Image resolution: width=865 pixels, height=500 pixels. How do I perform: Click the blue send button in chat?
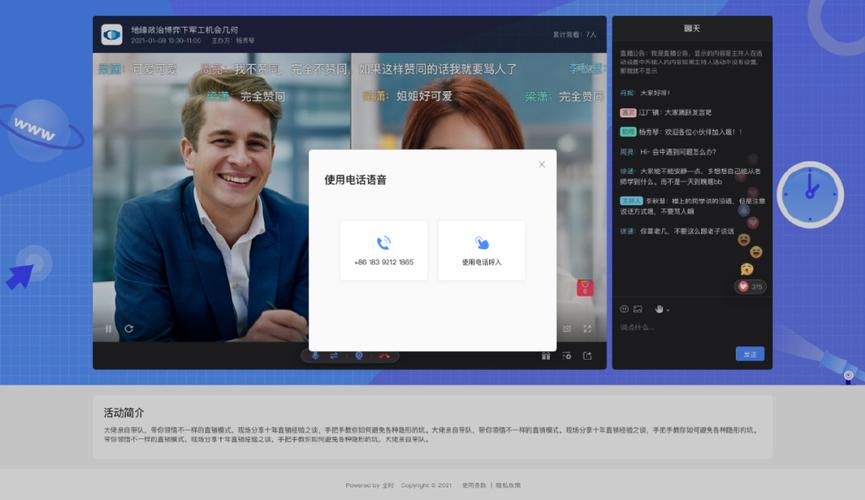tap(750, 354)
